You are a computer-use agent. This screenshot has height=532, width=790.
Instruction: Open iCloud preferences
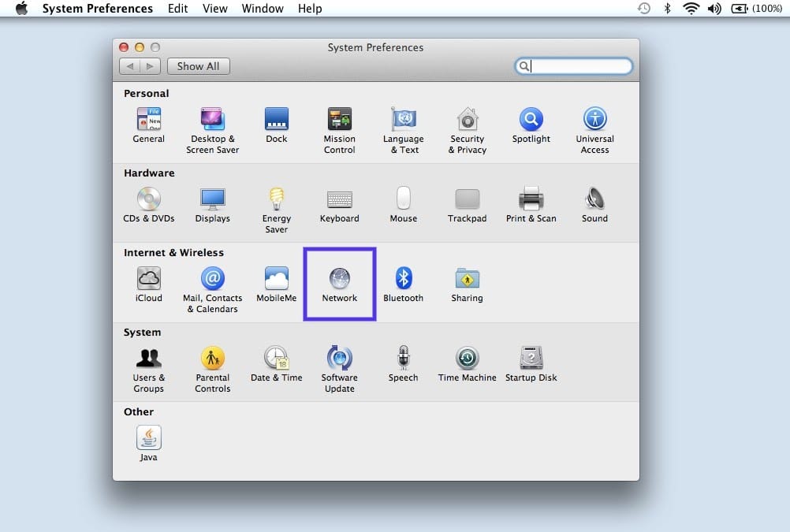(x=148, y=277)
